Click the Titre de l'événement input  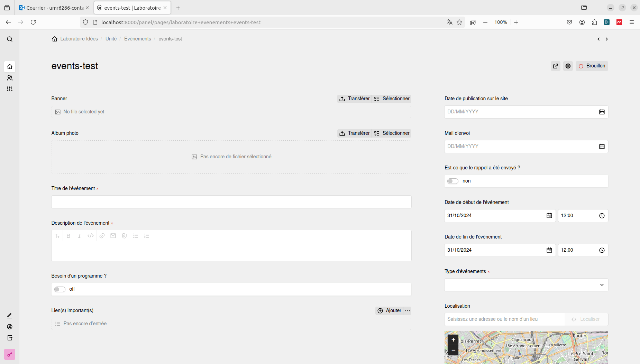tap(231, 202)
